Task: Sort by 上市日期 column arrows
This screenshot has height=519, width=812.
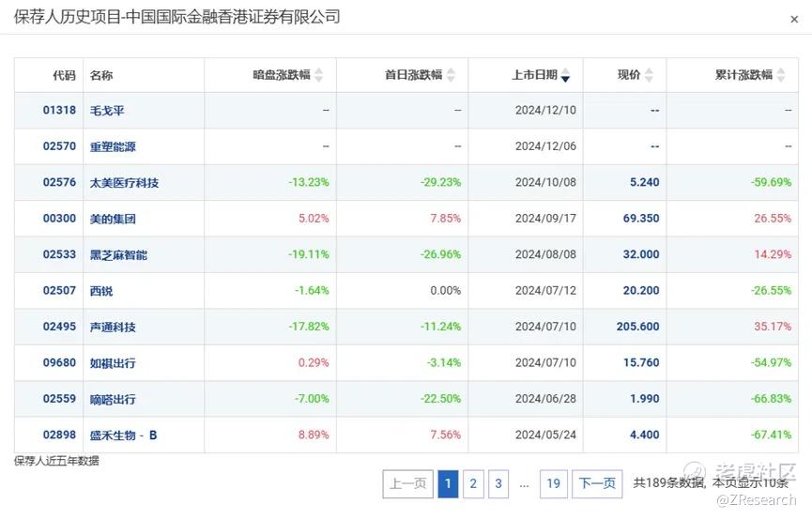Action: click(x=565, y=75)
